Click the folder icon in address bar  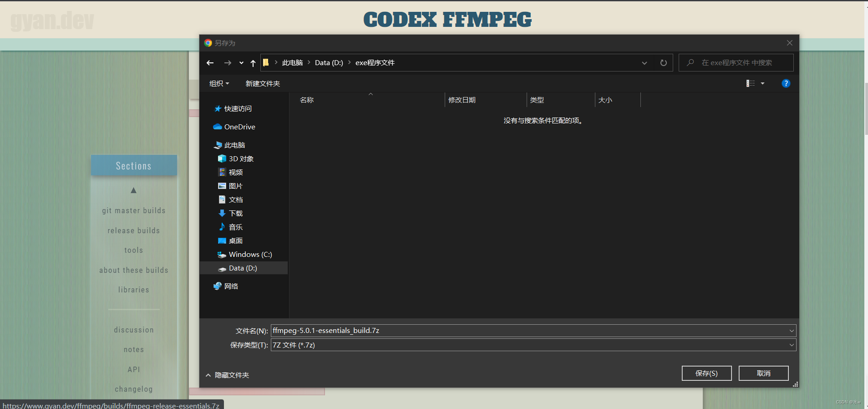pos(266,62)
